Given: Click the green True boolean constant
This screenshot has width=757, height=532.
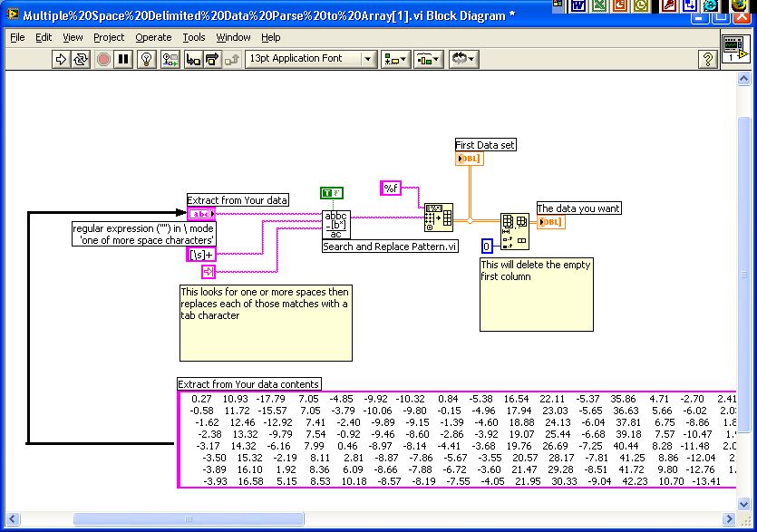Looking at the screenshot, I should pyautogui.click(x=331, y=192).
